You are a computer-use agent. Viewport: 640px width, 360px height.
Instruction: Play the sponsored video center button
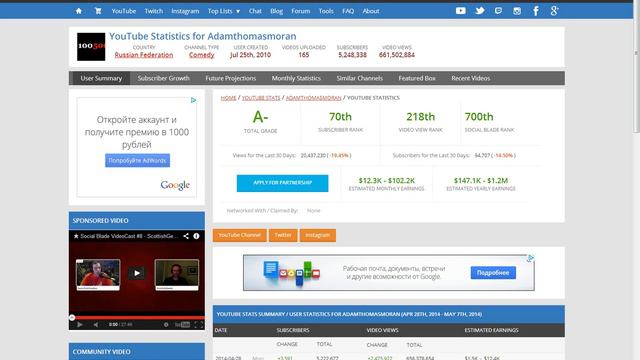pyautogui.click(x=137, y=273)
